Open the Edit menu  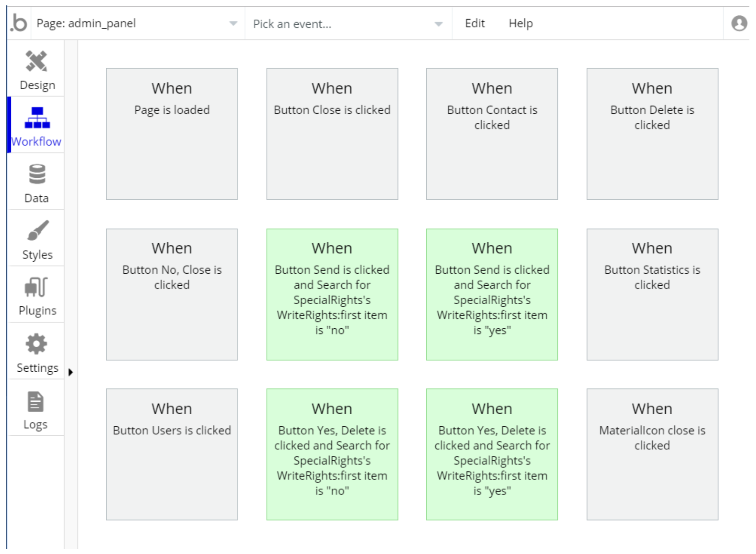tap(474, 24)
